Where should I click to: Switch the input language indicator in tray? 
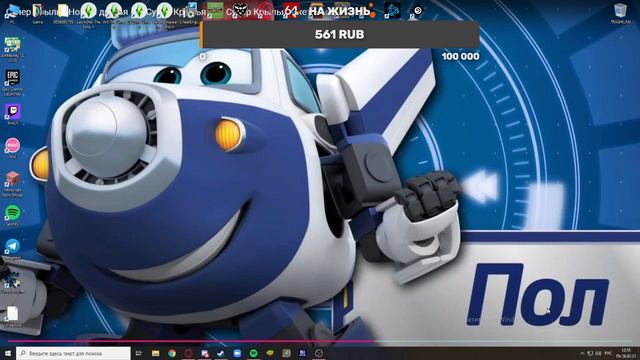(608, 353)
